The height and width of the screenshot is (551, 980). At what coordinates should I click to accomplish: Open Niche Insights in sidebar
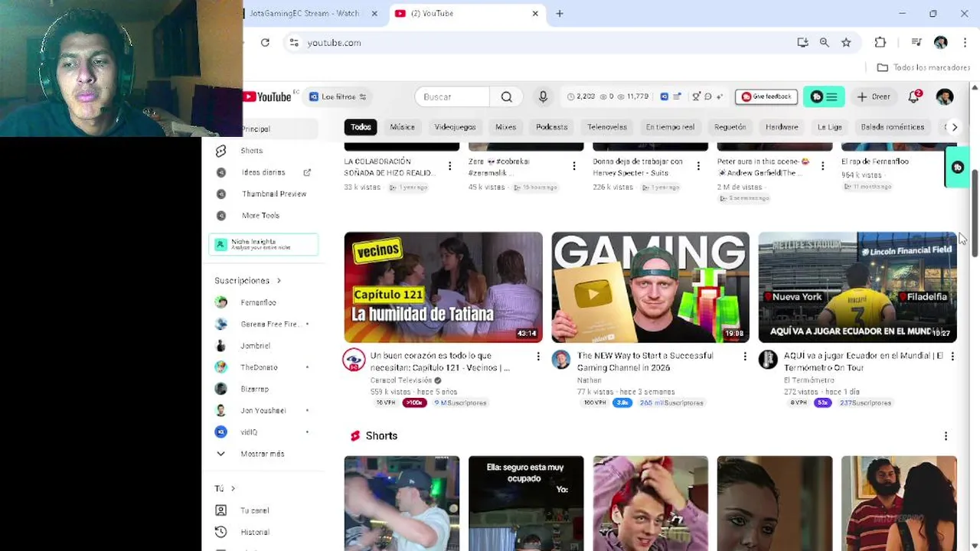tap(263, 244)
